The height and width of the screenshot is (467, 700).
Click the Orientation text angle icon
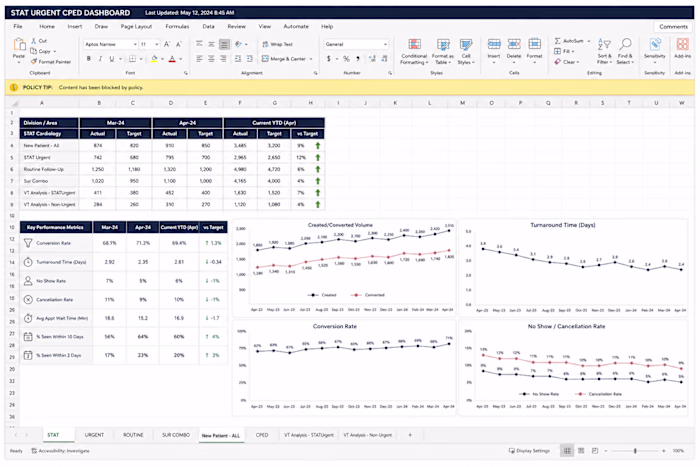pyautogui.click(x=239, y=44)
